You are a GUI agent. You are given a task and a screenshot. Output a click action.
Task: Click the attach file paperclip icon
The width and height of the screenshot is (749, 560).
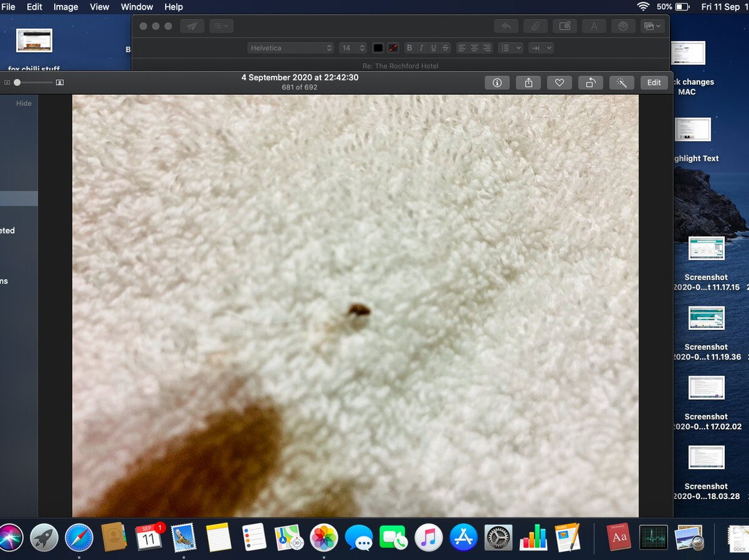coord(535,26)
